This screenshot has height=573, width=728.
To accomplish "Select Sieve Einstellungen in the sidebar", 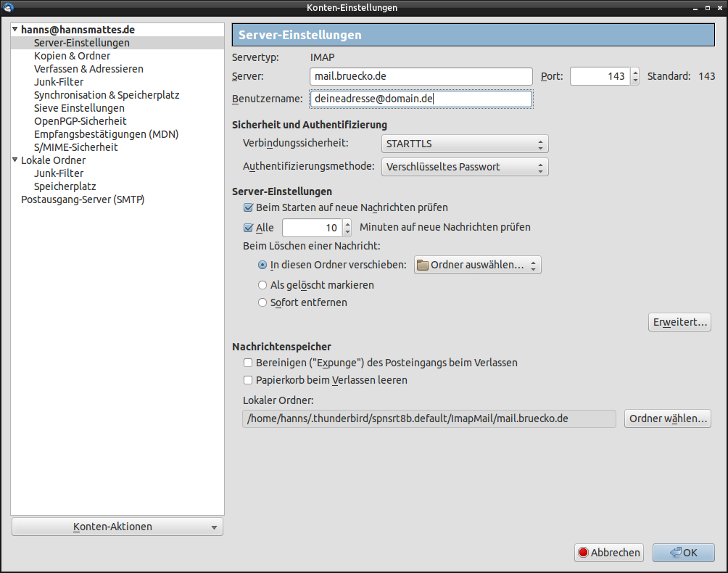I will point(79,108).
